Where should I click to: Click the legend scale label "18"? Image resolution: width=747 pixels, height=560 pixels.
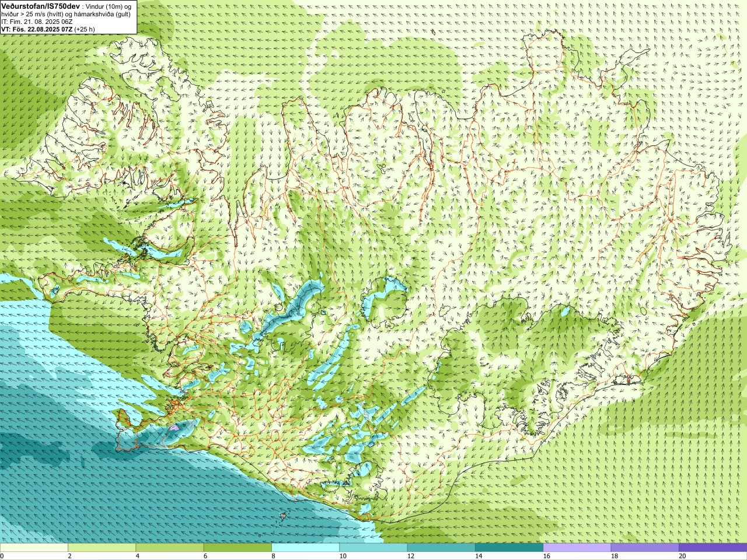(614, 556)
